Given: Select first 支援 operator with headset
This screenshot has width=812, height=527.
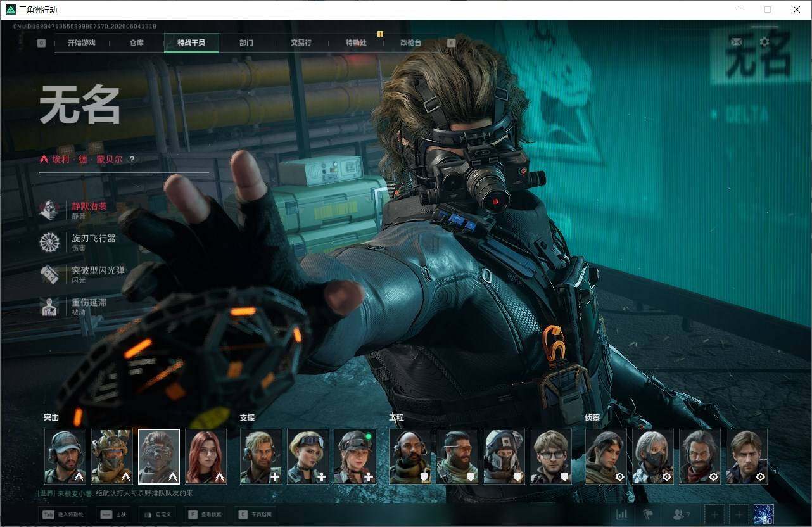Looking at the screenshot, I should (x=261, y=457).
